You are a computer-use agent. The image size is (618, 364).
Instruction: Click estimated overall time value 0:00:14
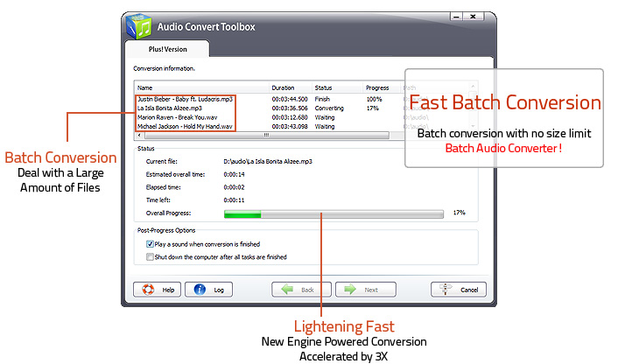click(234, 174)
